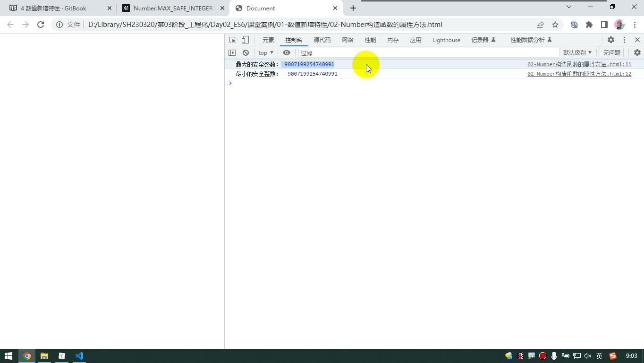Focus the 过滤 filter input
Viewport: 644px width, 363px height.
tap(429, 53)
